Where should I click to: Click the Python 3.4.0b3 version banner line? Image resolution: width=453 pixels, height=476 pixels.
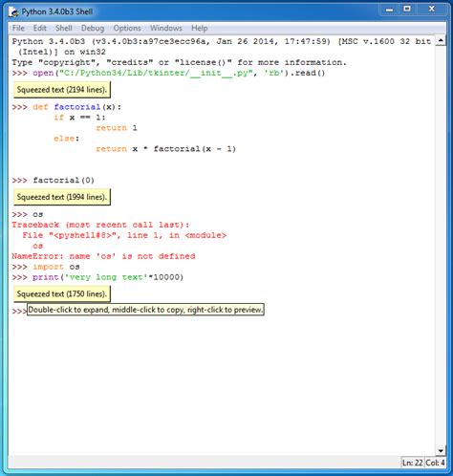(222, 41)
